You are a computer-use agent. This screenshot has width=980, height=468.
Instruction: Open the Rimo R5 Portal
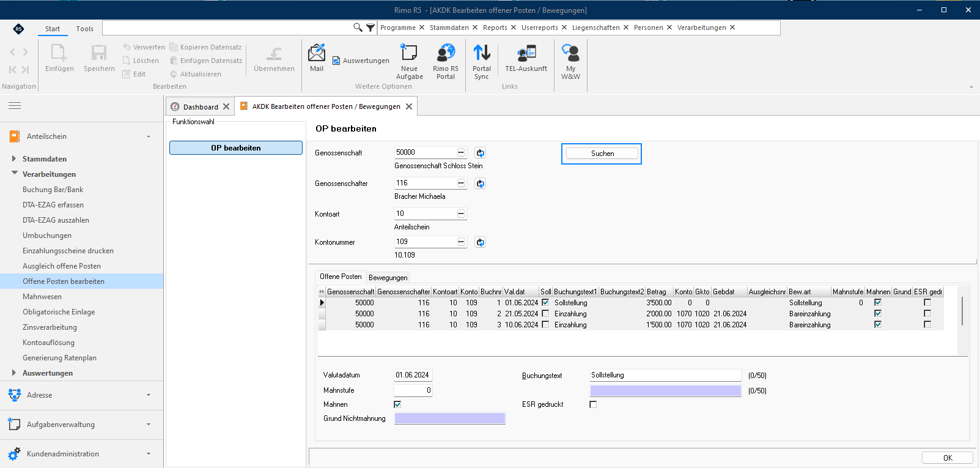click(446, 61)
